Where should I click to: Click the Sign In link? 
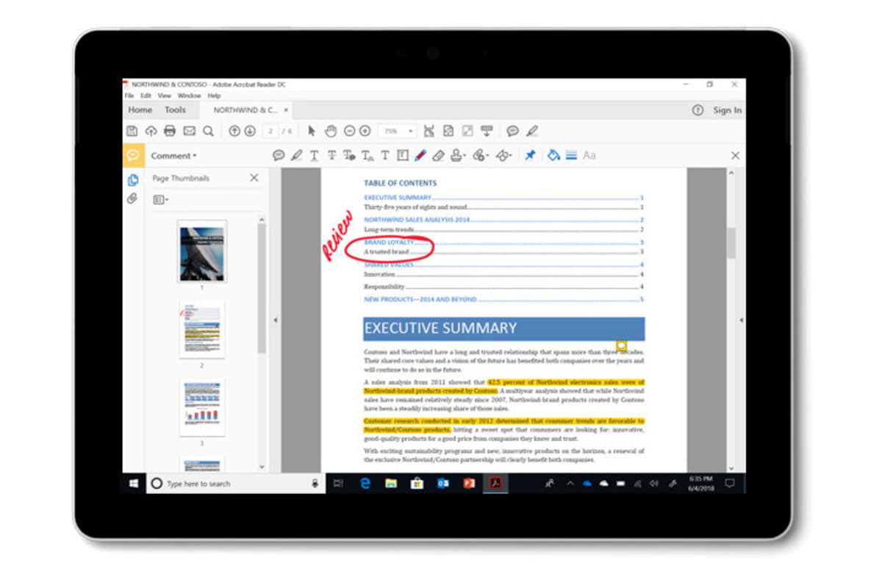point(727,110)
